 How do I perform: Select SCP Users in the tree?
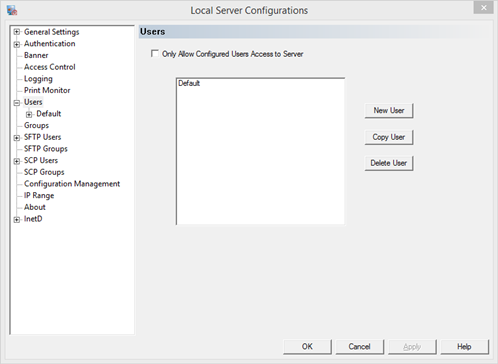click(x=41, y=160)
